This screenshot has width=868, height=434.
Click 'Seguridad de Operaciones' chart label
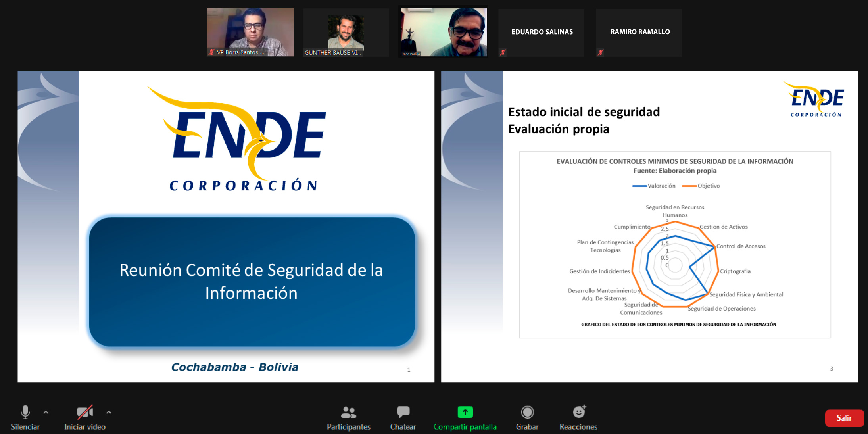tap(722, 309)
